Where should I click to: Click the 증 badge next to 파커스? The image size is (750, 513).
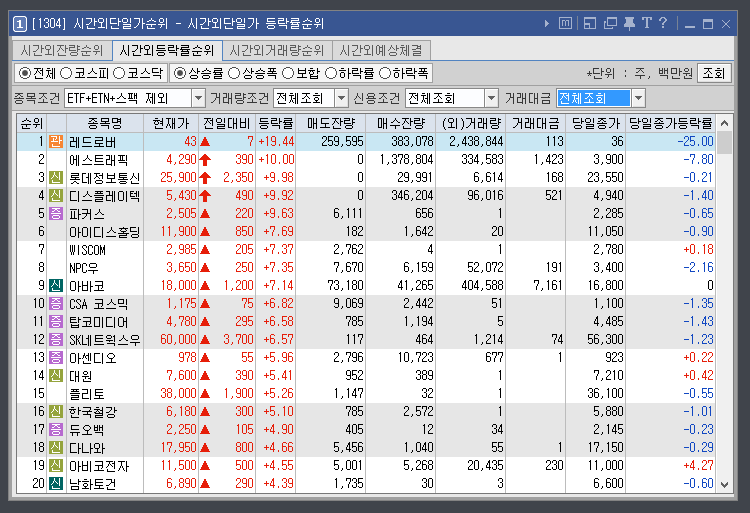click(56, 214)
